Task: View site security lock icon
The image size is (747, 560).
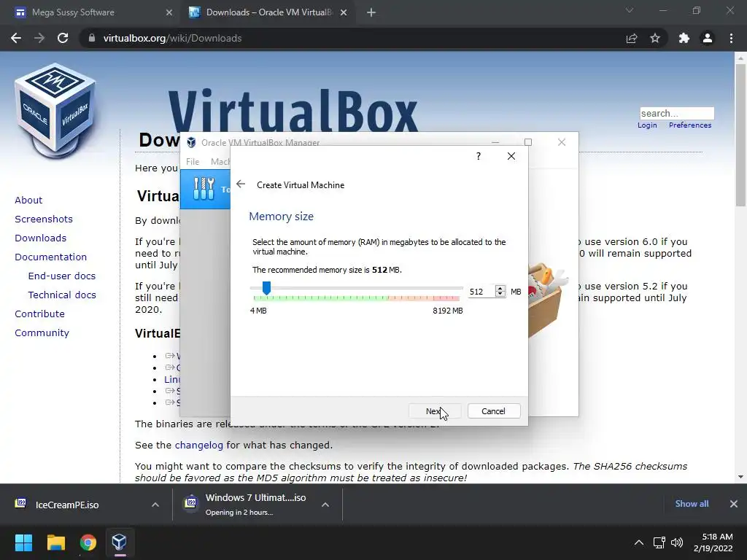Action: click(x=92, y=38)
